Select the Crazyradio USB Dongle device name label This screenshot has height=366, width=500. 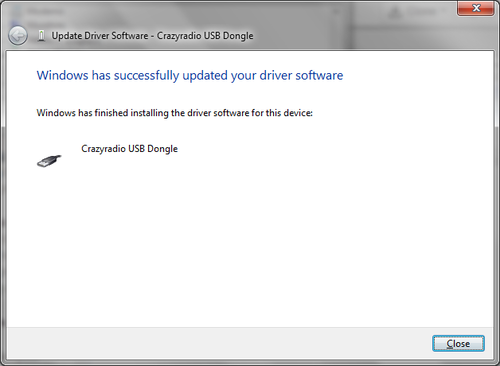129,149
